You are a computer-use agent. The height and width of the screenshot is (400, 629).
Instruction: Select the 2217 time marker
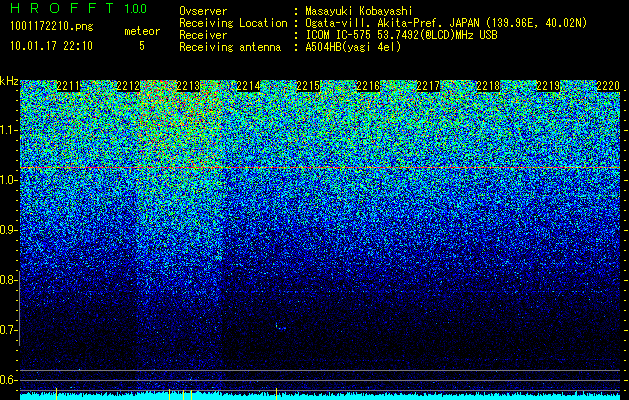point(428,86)
